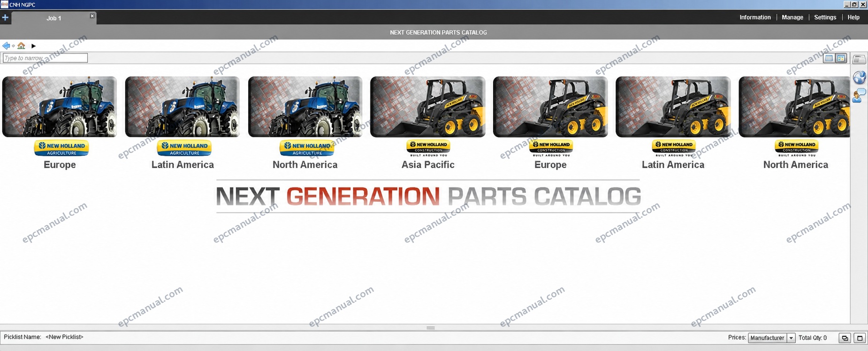868x351 pixels.
Task: Open the Help menu
Action: (853, 17)
